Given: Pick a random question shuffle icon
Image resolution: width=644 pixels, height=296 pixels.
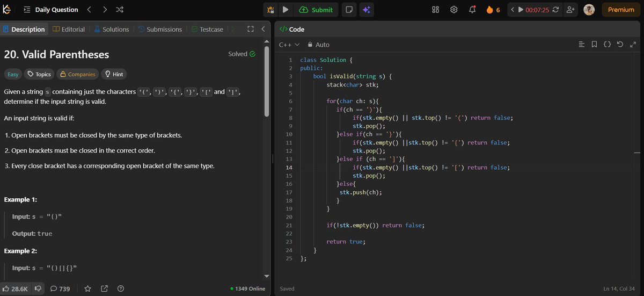Looking at the screenshot, I should [x=120, y=10].
